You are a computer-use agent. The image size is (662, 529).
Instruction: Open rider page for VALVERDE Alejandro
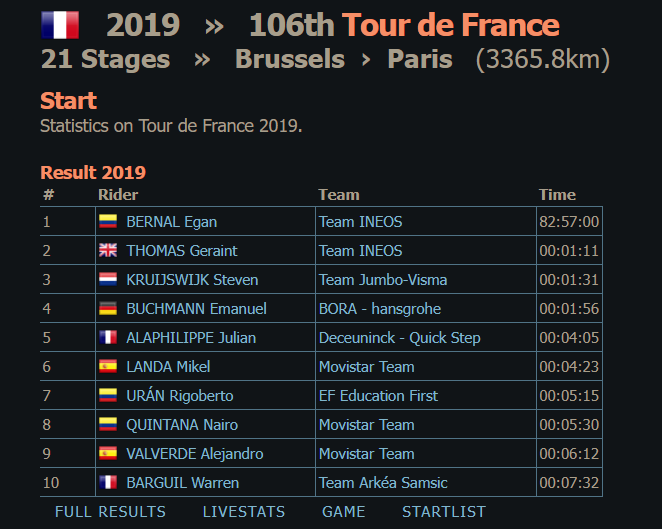194,454
